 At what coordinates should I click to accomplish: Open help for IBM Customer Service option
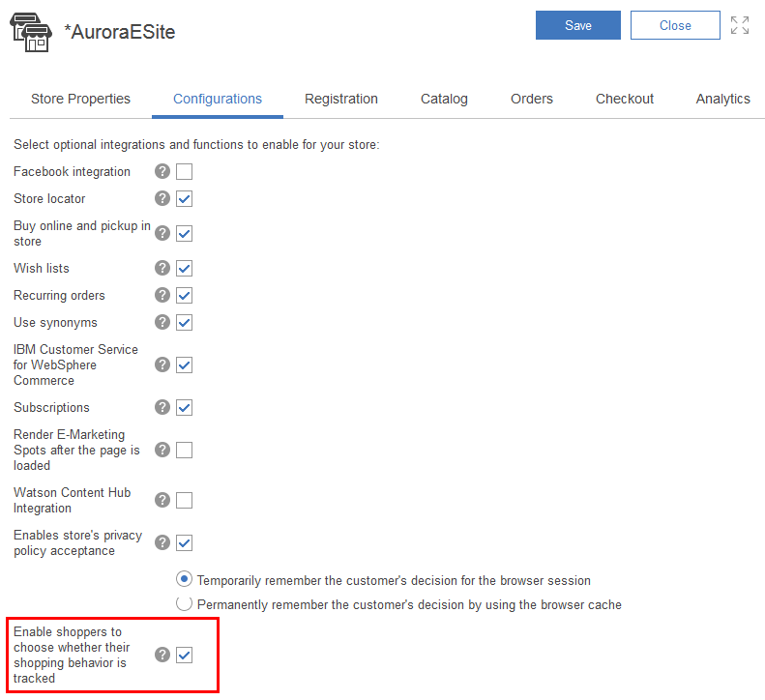click(162, 365)
